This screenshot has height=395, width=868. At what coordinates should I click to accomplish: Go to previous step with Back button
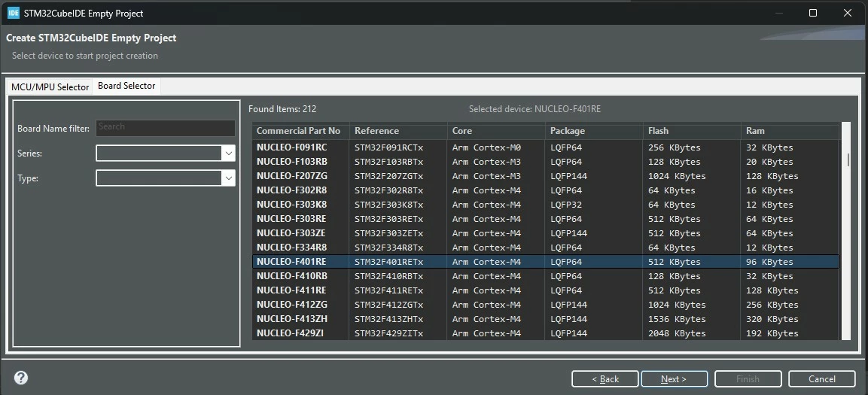tap(605, 379)
